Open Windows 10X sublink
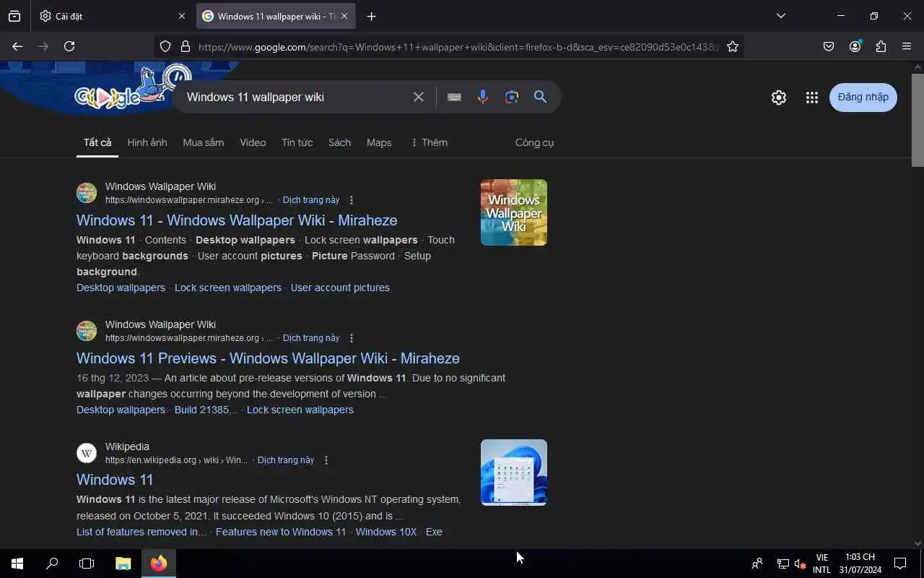The width and height of the screenshot is (924, 578). point(386,532)
